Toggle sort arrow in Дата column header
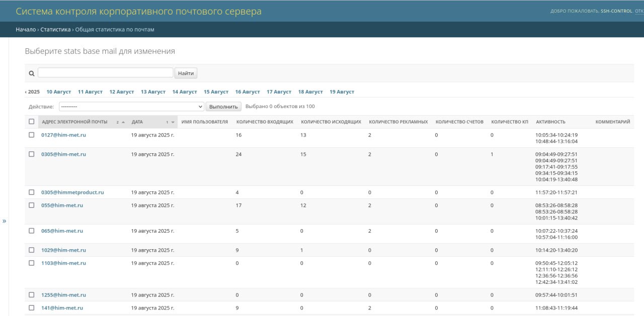644x316 pixels. [x=173, y=122]
